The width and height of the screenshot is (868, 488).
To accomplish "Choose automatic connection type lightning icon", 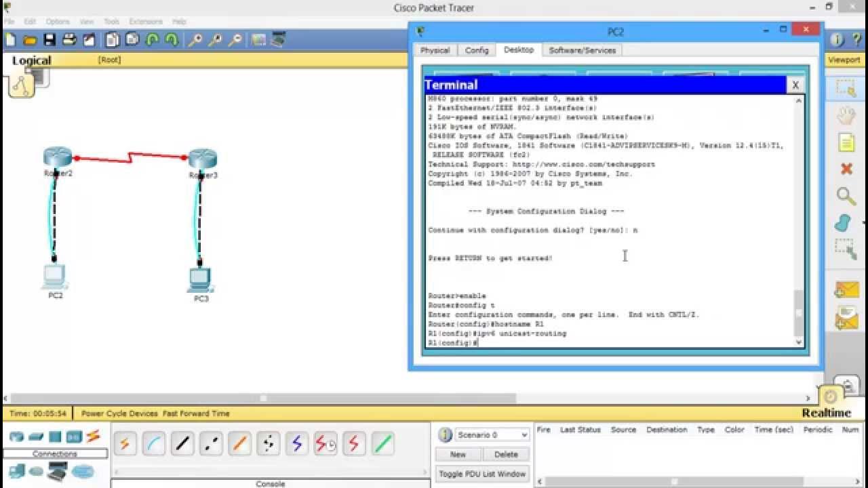I will 125,444.
